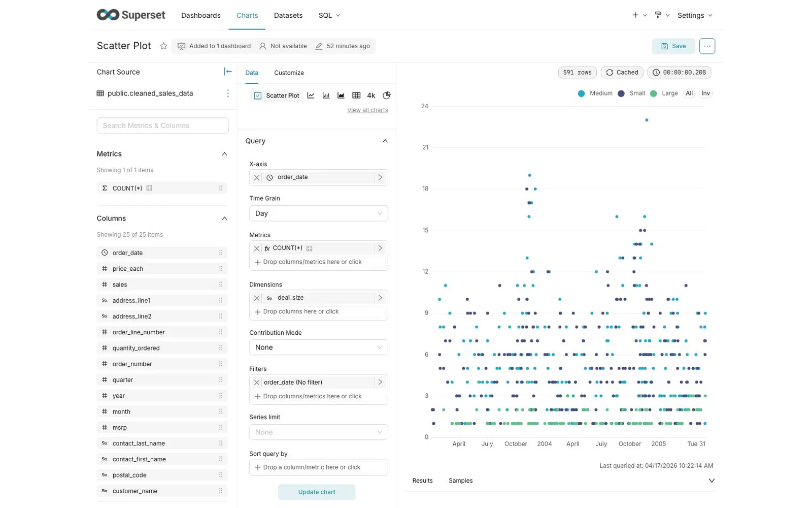The height and width of the screenshot is (508, 812).
Task: Focus the Search Metrics & Columns field
Action: point(162,125)
